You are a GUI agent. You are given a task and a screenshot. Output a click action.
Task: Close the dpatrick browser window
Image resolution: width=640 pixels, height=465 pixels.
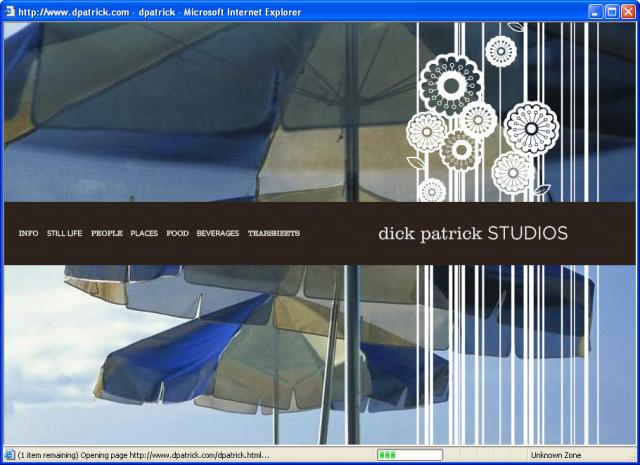coord(627,11)
